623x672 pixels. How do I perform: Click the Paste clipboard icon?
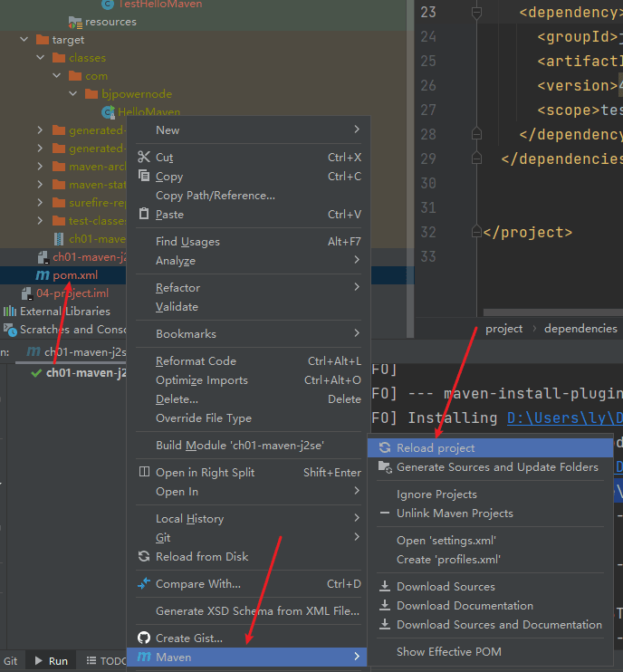144,214
